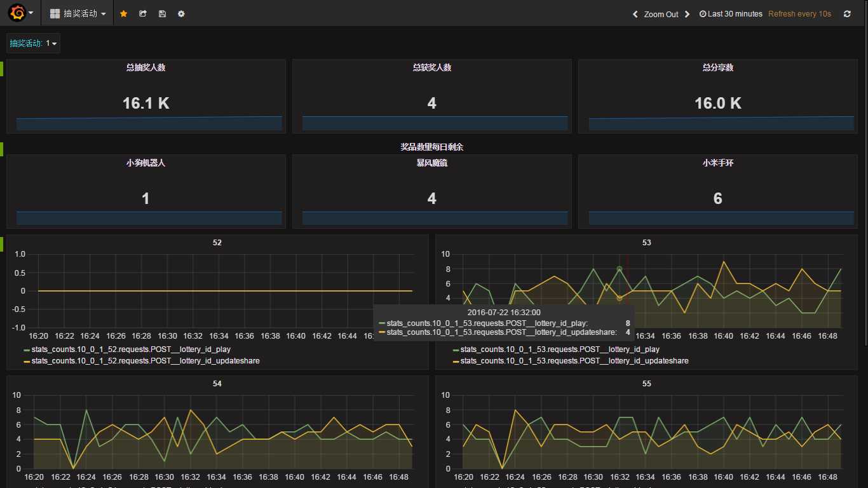868x488 pixels.
Task: Open the first row's green handle menu
Action: coord(2,69)
